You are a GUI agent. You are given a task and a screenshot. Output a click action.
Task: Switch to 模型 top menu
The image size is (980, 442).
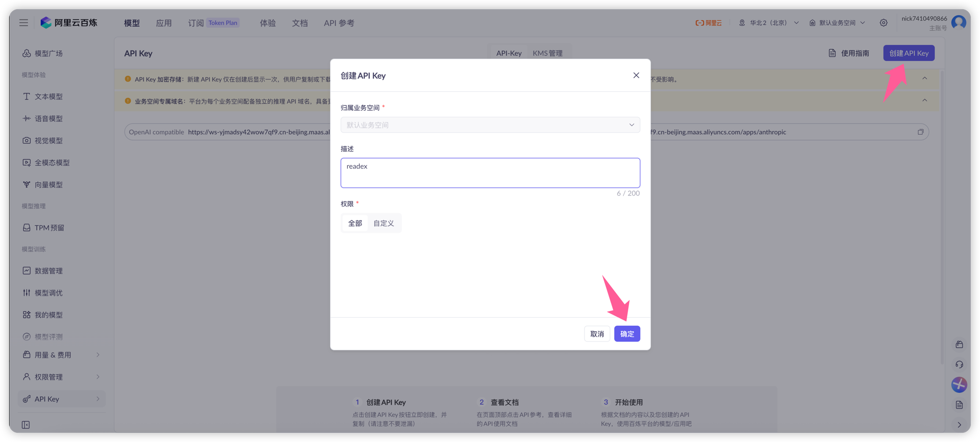pyautogui.click(x=132, y=23)
